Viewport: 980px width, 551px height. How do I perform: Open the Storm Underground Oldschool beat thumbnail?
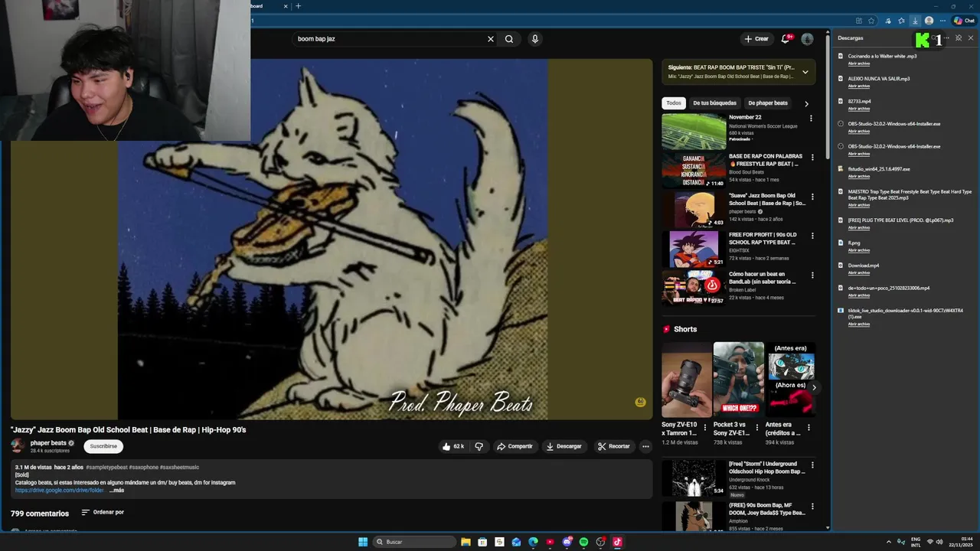pos(694,478)
